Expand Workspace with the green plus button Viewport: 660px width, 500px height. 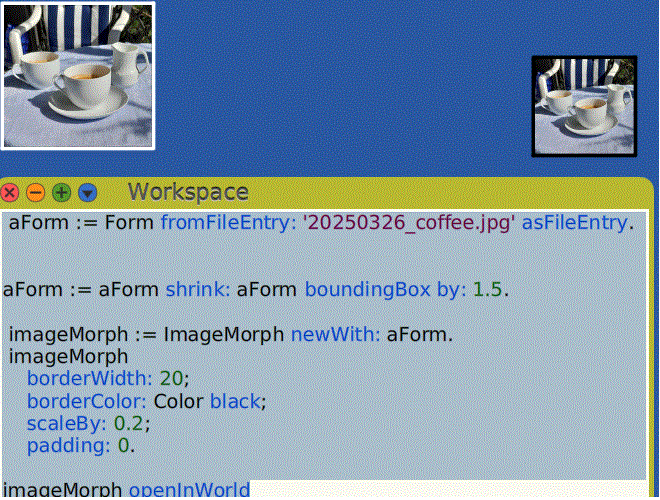point(61,193)
